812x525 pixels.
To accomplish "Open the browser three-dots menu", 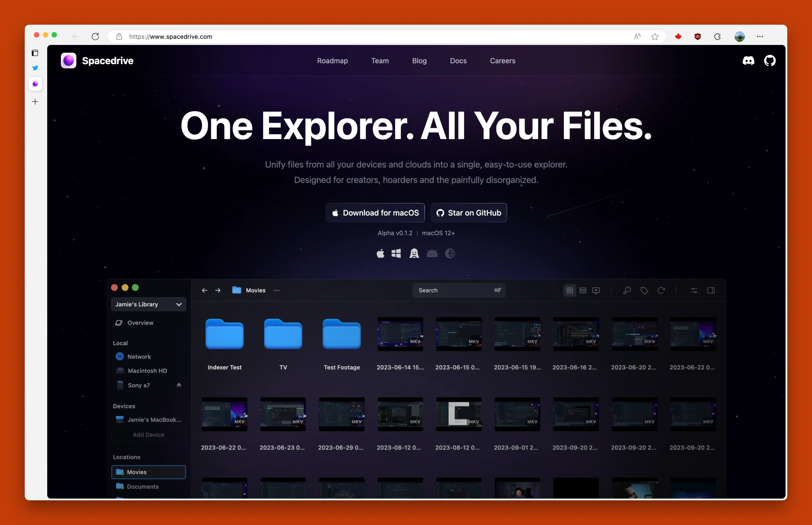I will (760, 37).
